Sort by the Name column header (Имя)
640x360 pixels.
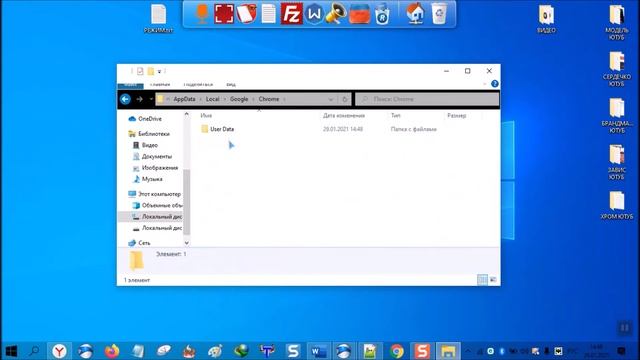(x=206, y=116)
